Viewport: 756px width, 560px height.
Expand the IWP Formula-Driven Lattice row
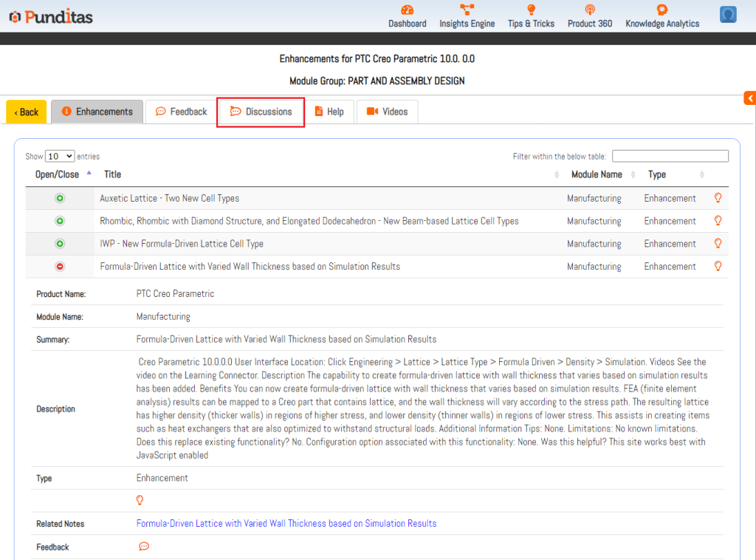(60, 244)
